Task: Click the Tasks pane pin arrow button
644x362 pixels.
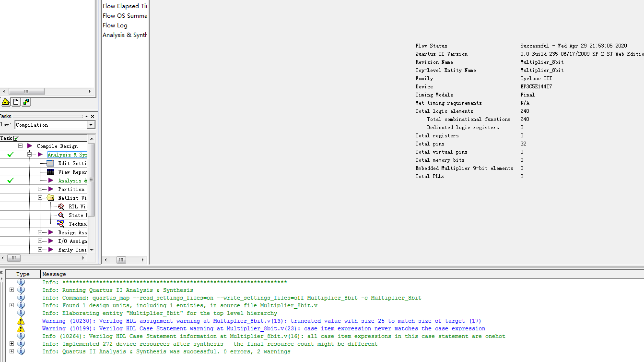Action: click(86, 116)
